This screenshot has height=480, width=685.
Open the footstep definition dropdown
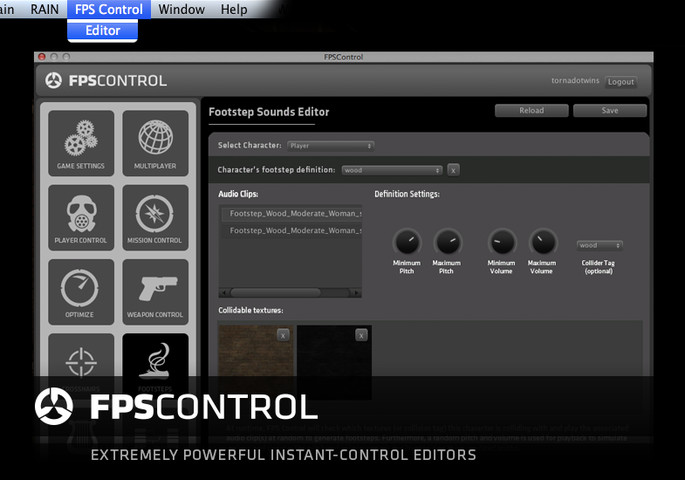click(392, 170)
